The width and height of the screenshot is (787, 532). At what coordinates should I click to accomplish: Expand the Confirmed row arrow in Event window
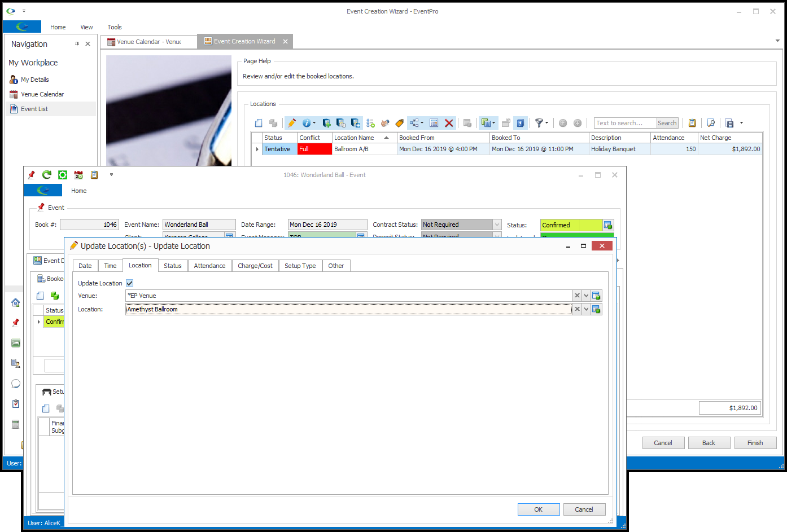(x=38, y=322)
